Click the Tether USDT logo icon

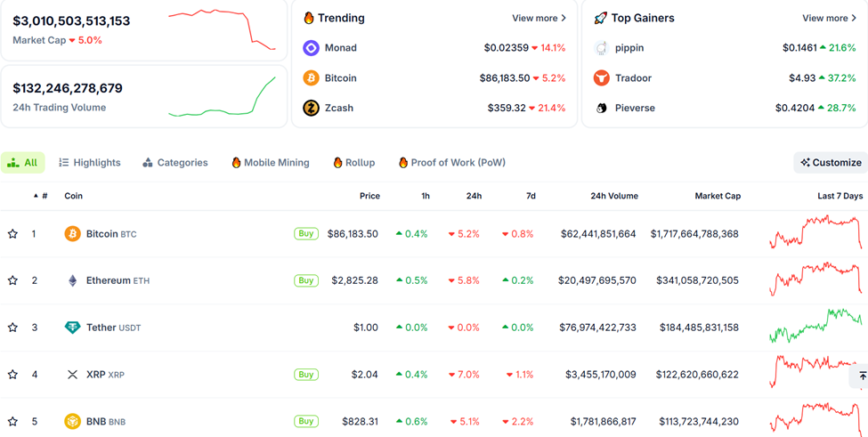click(72, 328)
